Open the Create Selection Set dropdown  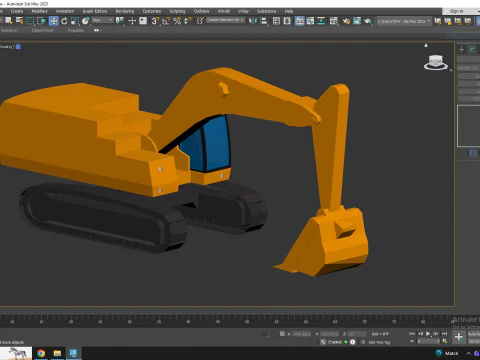pyautogui.click(x=225, y=20)
